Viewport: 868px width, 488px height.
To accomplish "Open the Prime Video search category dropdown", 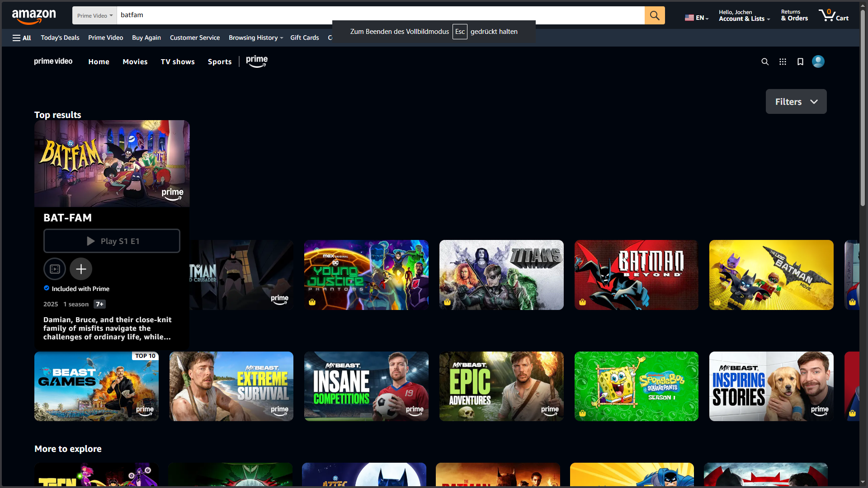I will coord(94,16).
